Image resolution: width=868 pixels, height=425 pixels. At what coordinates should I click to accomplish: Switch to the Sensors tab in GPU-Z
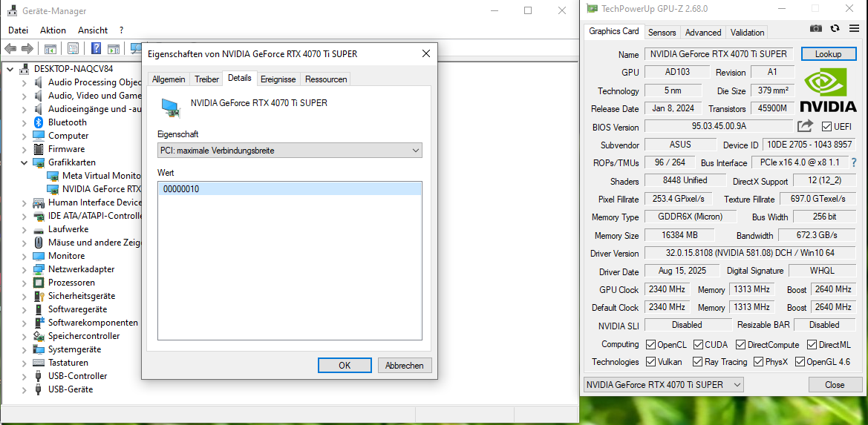tap(662, 33)
